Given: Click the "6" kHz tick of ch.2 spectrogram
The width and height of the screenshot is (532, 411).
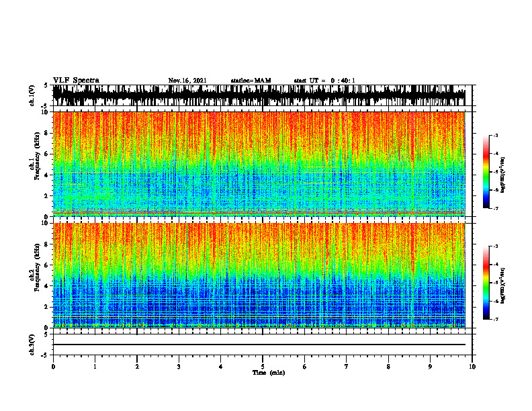Looking at the screenshot, I should (46, 265).
